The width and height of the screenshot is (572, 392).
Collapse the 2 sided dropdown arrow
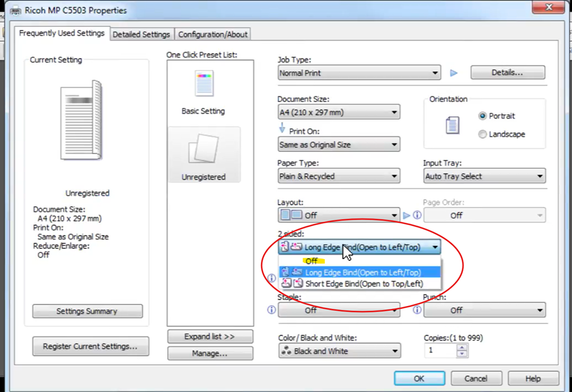tap(435, 247)
